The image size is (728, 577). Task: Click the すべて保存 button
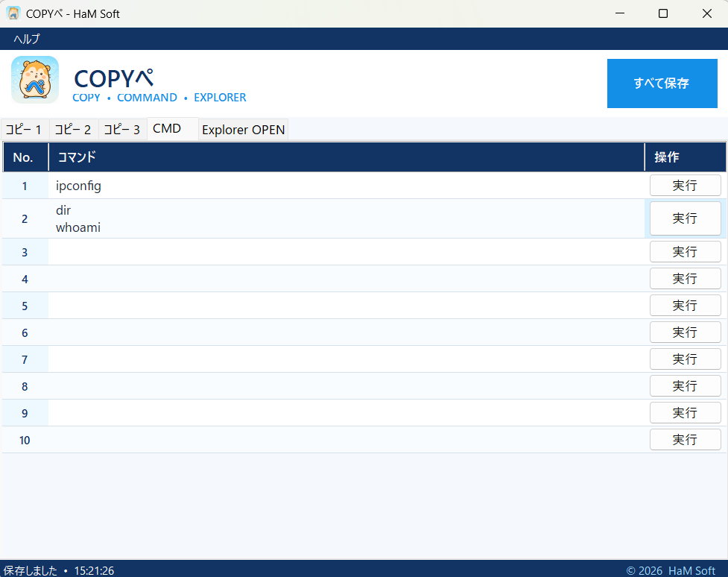662,83
